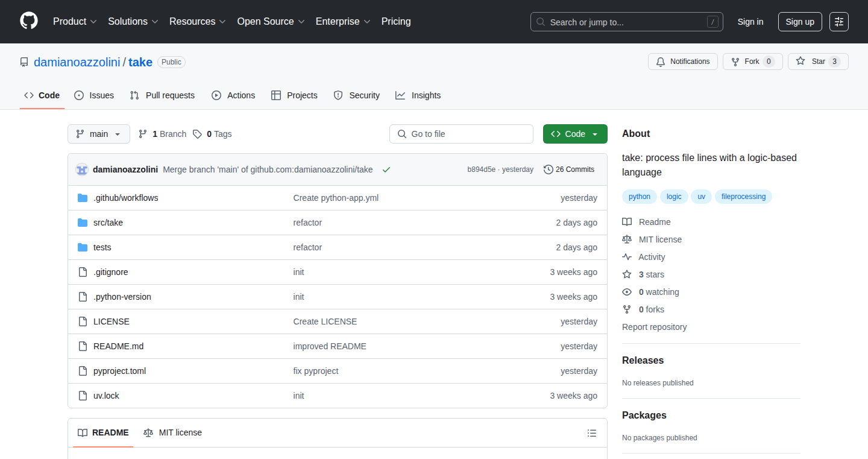Open the damianoazzolini owner link
Image resolution: width=868 pixels, height=459 pixels.
click(77, 62)
